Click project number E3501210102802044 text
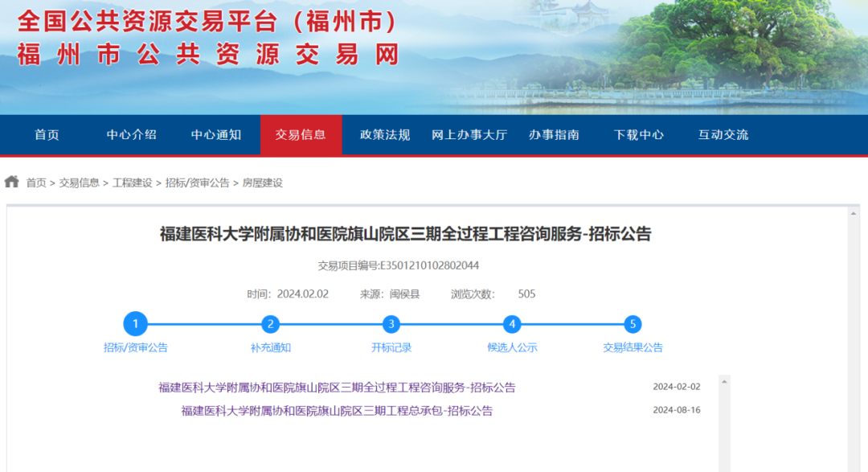This screenshot has width=868, height=472. (429, 266)
